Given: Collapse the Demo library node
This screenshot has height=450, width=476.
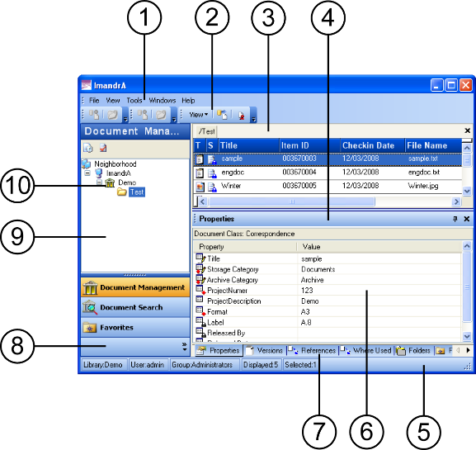Looking at the screenshot, I should click(x=99, y=182).
